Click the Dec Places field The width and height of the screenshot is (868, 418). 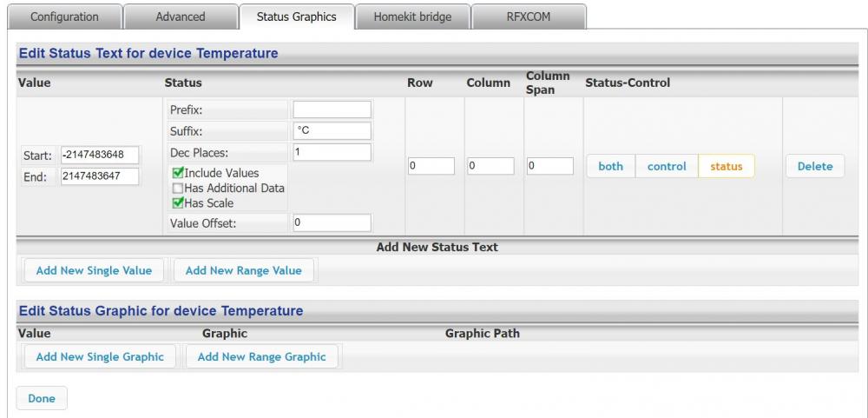coord(332,151)
